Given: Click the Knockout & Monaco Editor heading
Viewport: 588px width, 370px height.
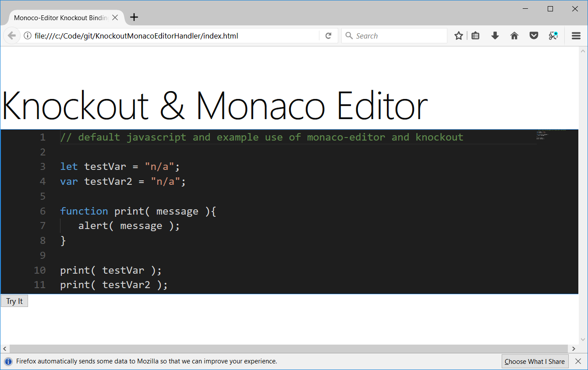Looking at the screenshot, I should pos(215,105).
